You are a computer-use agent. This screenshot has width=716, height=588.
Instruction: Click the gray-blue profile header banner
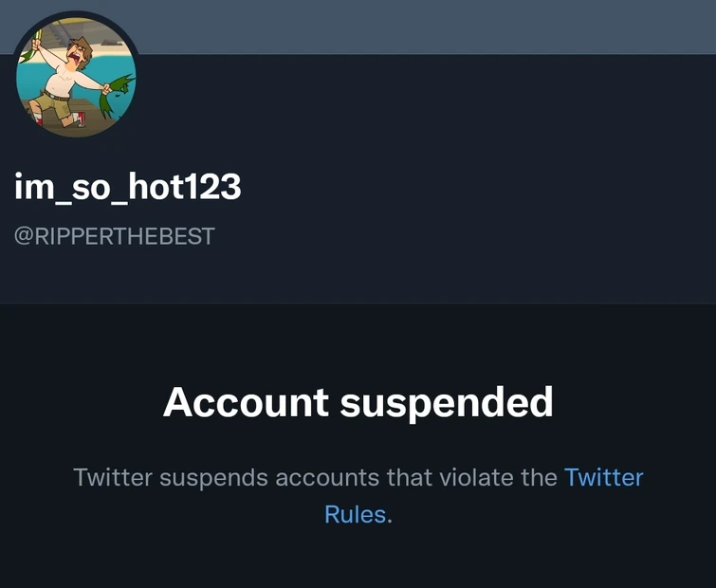(x=427, y=26)
